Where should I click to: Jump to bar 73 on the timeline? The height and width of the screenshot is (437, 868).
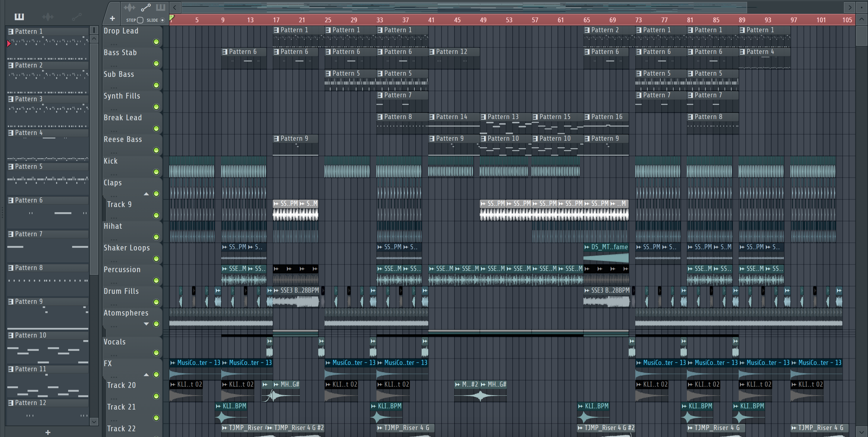[639, 20]
